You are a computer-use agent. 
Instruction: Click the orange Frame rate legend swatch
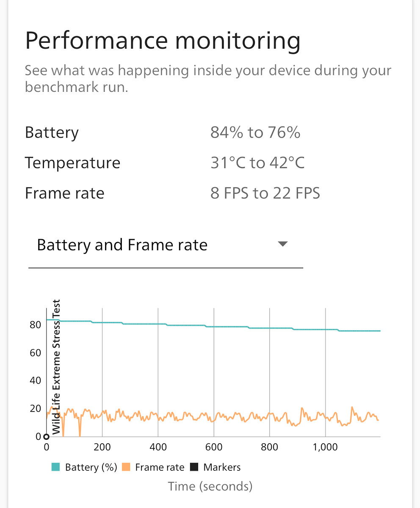pos(126,467)
